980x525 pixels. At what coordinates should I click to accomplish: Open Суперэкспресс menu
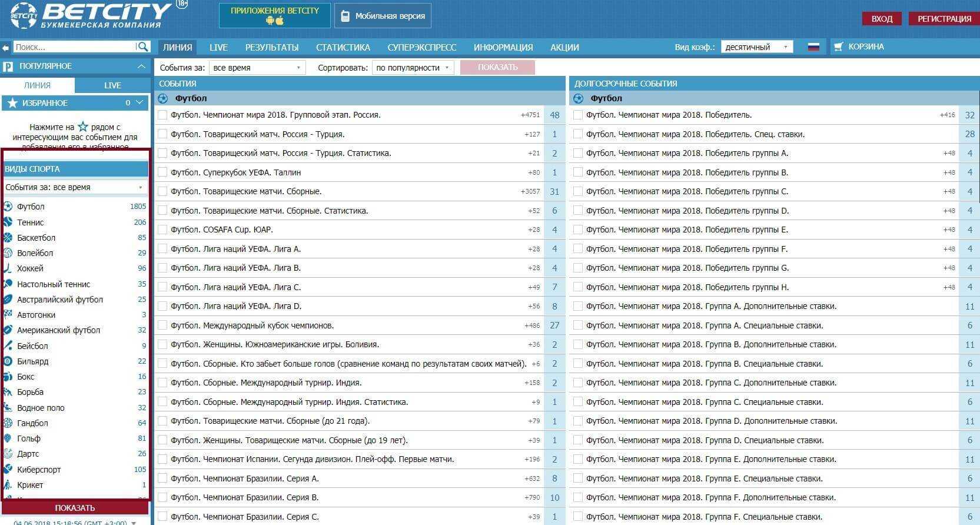(422, 47)
